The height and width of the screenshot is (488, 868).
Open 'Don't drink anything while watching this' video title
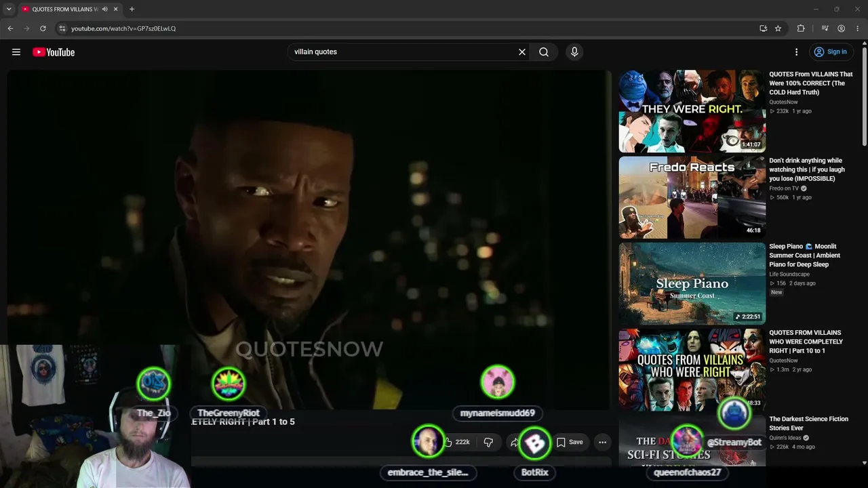(x=807, y=169)
